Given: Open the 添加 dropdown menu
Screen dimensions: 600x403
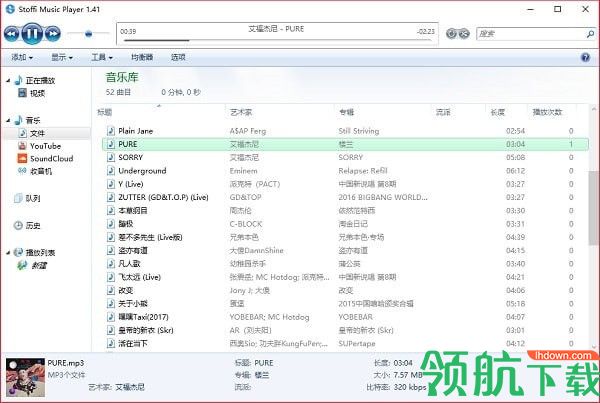Looking at the screenshot, I should [x=22, y=57].
